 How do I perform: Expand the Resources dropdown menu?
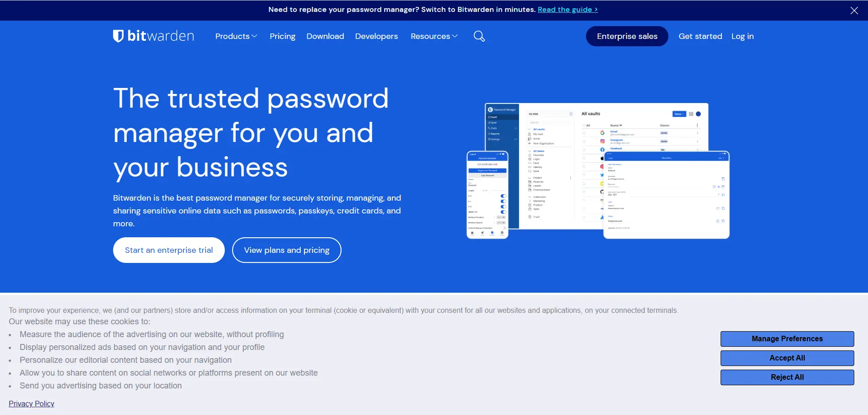(434, 36)
